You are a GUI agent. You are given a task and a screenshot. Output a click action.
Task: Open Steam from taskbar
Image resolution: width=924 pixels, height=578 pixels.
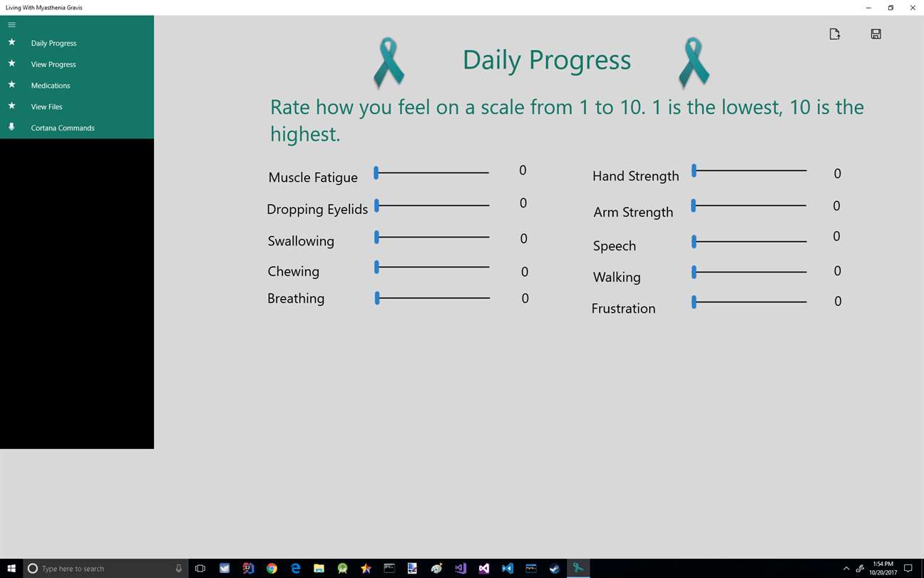tap(555, 568)
